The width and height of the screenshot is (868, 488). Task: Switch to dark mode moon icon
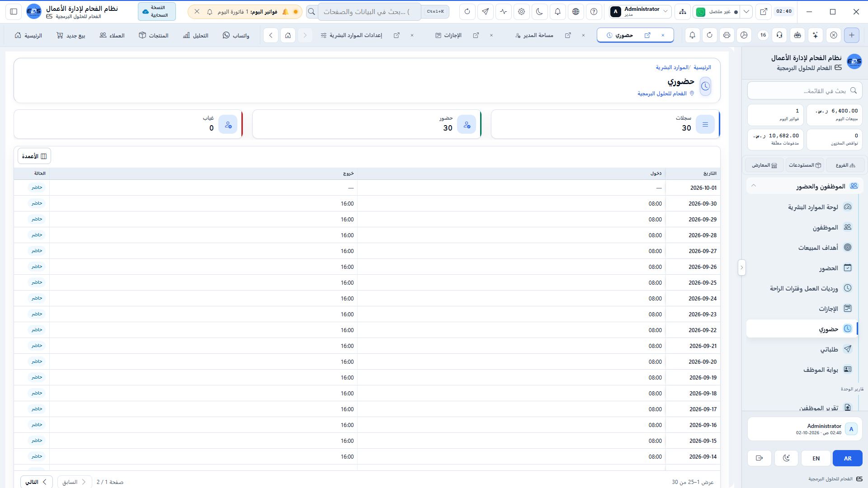539,12
